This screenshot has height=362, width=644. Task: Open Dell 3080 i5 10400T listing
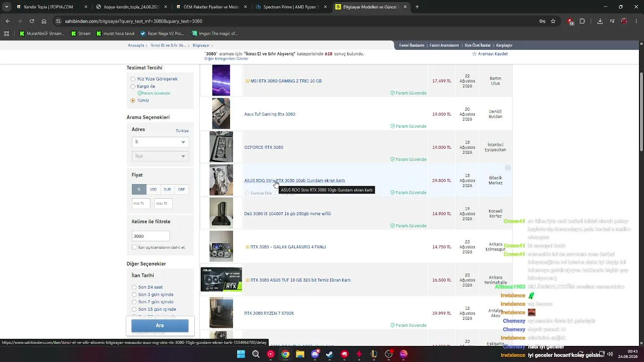[287, 214]
